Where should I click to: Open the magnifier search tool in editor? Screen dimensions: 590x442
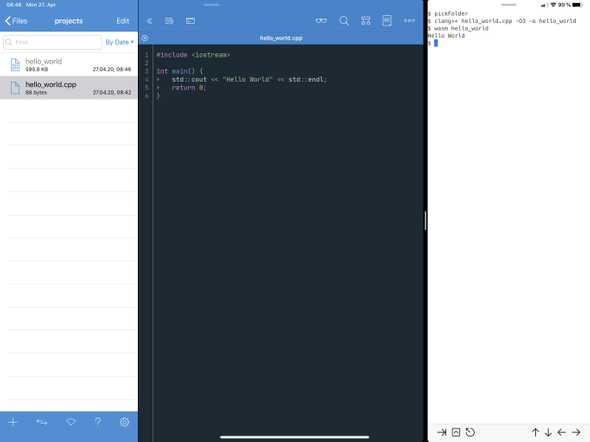(x=344, y=21)
